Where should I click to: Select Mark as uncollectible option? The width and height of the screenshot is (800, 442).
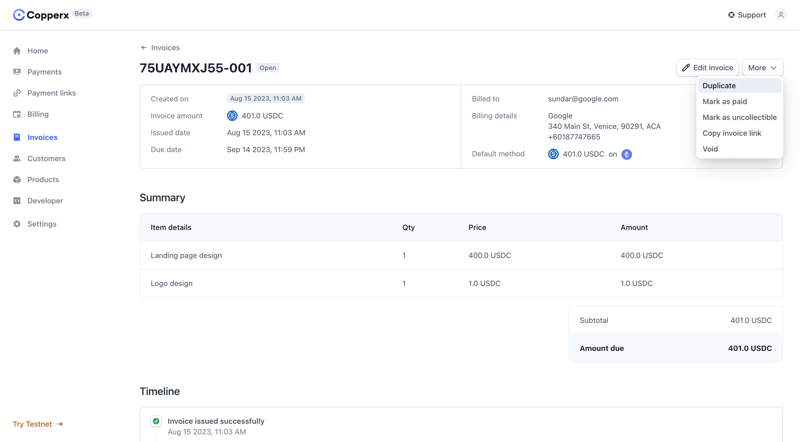[x=739, y=117]
